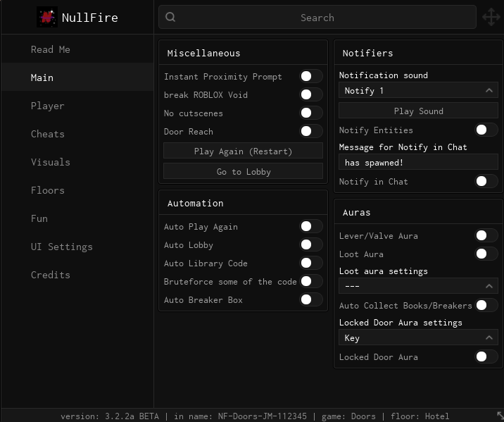Image resolution: width=504 pixels, height=422 pixels.
Task: Toggle Bruteforce some of the code
Action: pyautogui.click(x=311, y=281)
